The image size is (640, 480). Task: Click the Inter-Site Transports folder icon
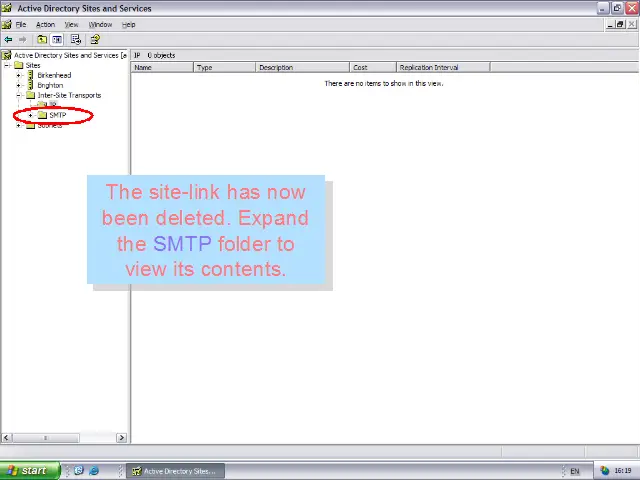click(x=31, y=95)
